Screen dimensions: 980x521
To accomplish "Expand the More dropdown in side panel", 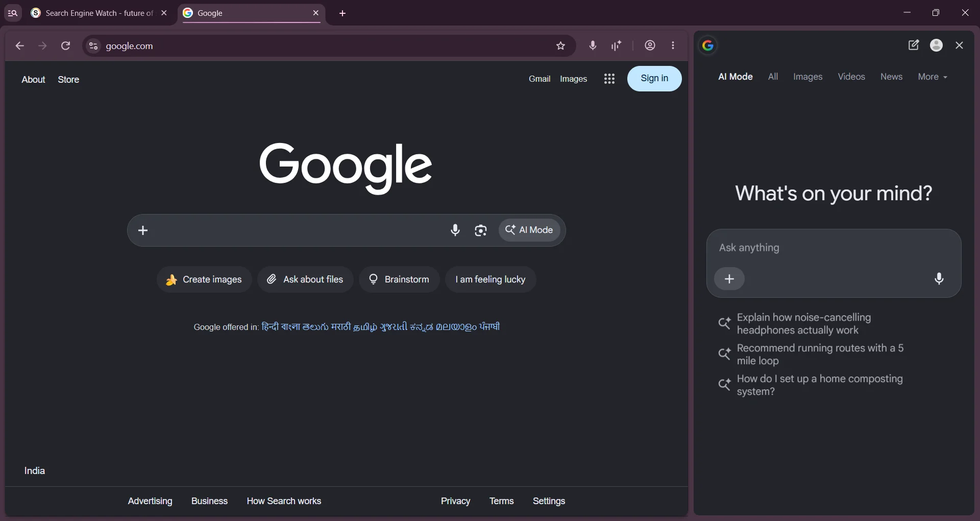I will click(933, 77).
